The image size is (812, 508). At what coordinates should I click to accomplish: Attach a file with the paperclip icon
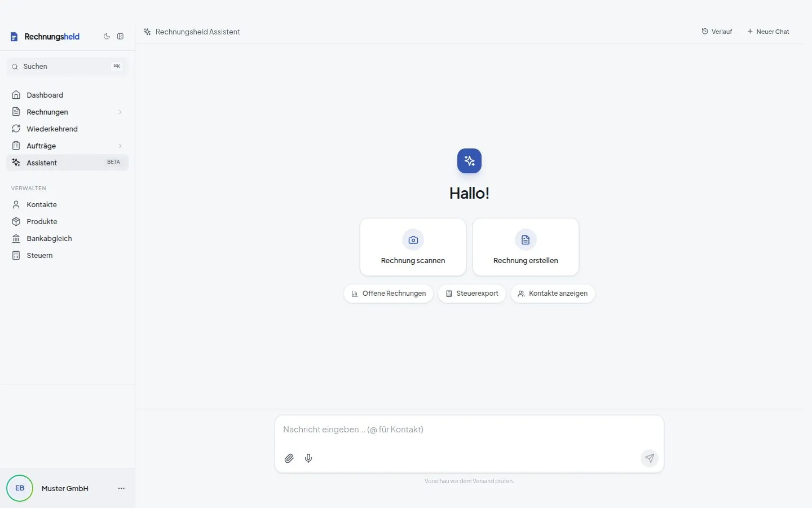pos(289,458)
